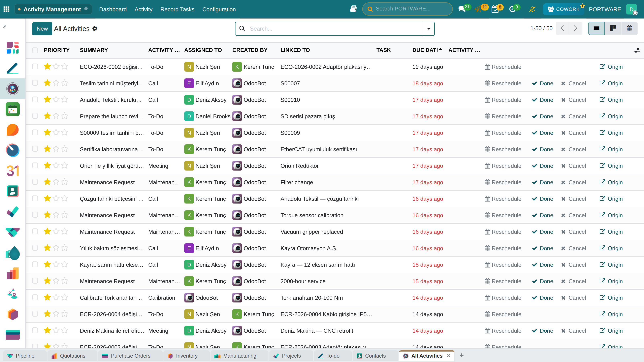The image size is (644, 362).
Task: Check the Sertifika laboratuvarına row checkbox
Action: tap(35, 149)
